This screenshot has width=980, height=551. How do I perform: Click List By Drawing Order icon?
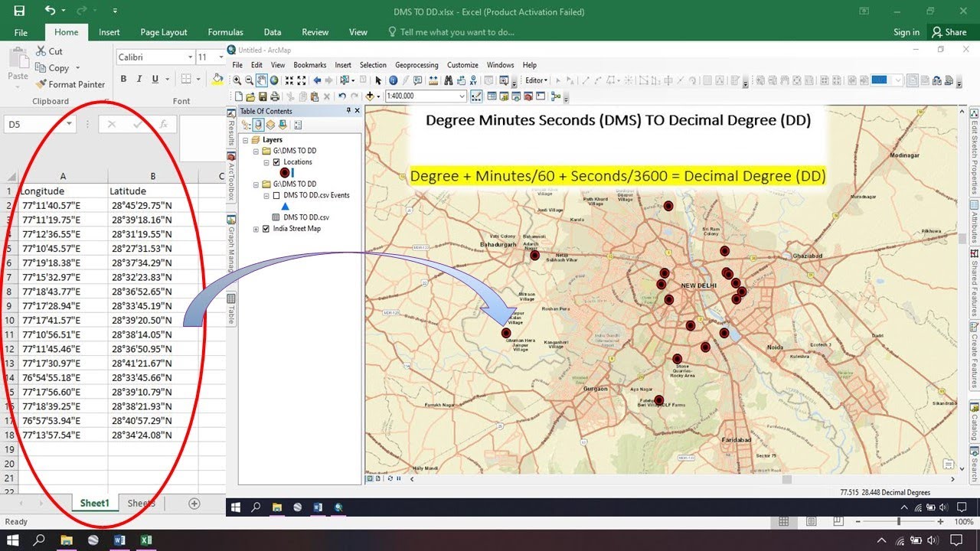coord(247,125)
